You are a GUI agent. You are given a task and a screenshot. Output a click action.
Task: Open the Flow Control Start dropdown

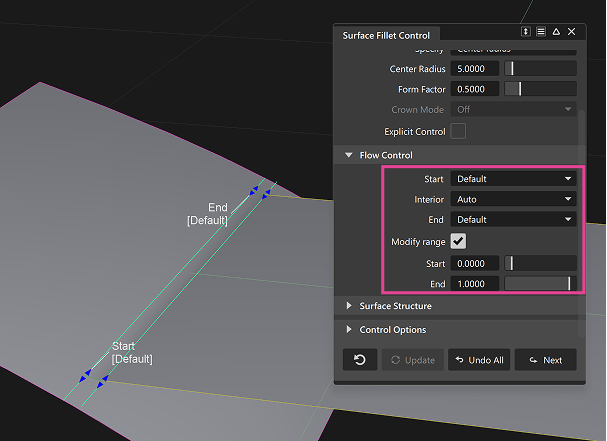513,179
